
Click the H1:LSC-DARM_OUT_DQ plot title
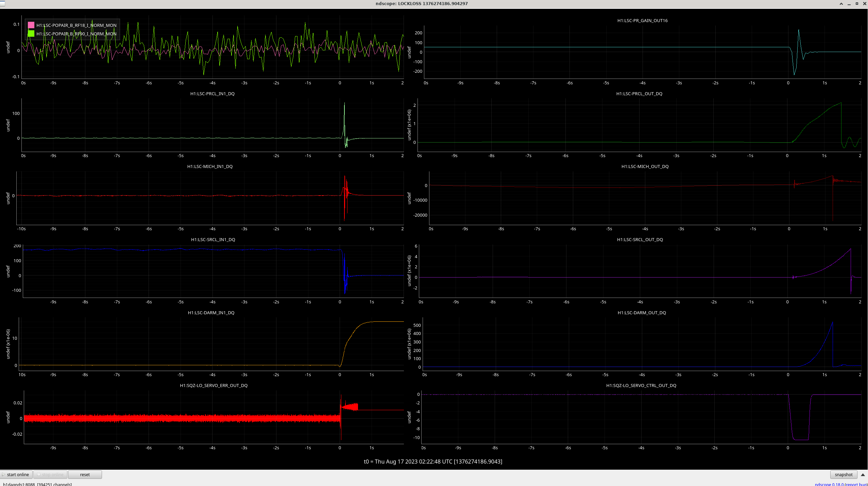[642, 313]
